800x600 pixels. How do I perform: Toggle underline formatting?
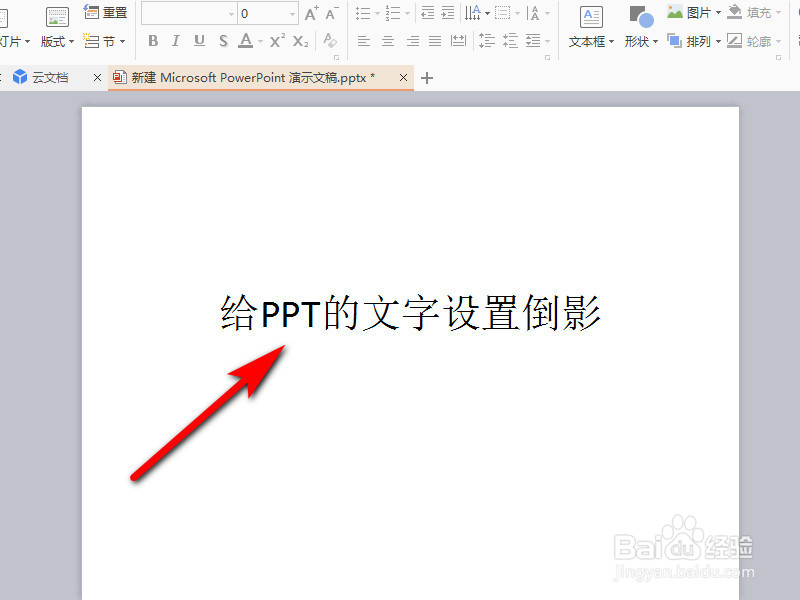coord(198,41)
